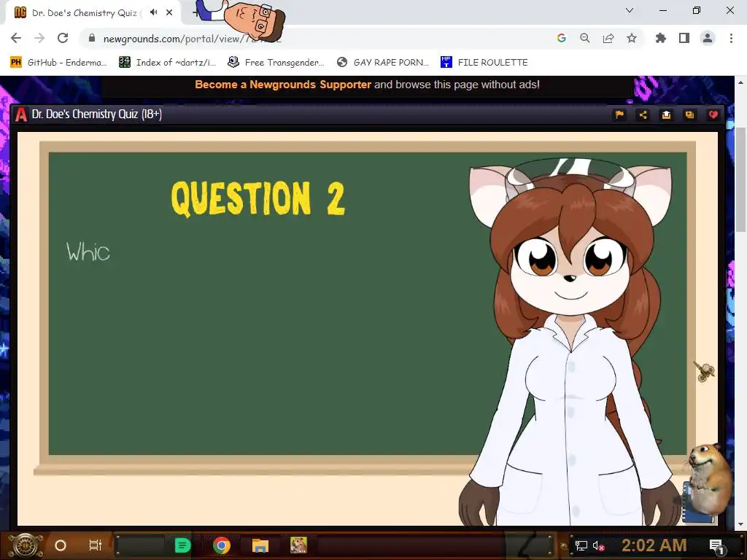Add to playlist with the stacked video icon
The image size is (747, 560).
click(689, 114)
